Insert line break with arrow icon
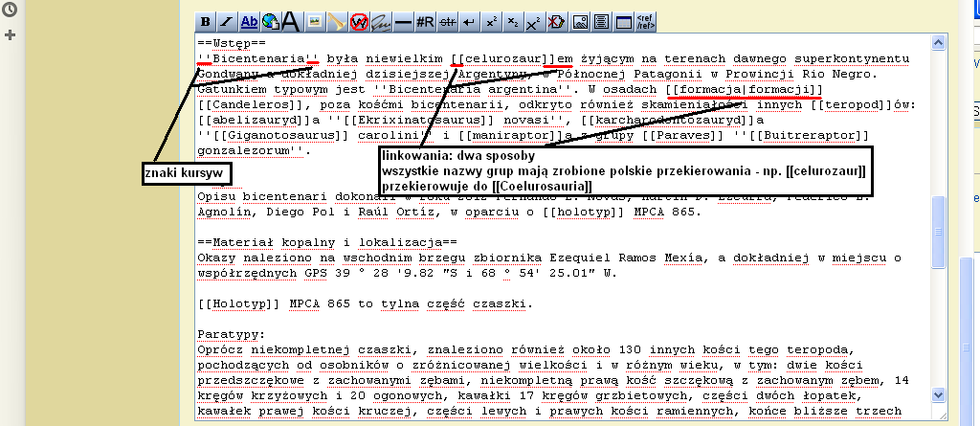Viewport: 980px width, 426px height. coord(469,21)
